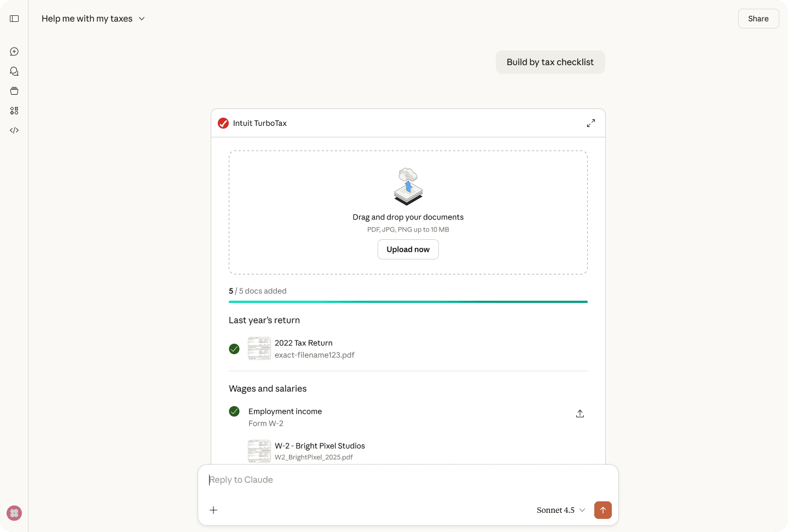
Task: Click the '5 / 5 docs added' text
Action: pos(258,291)
